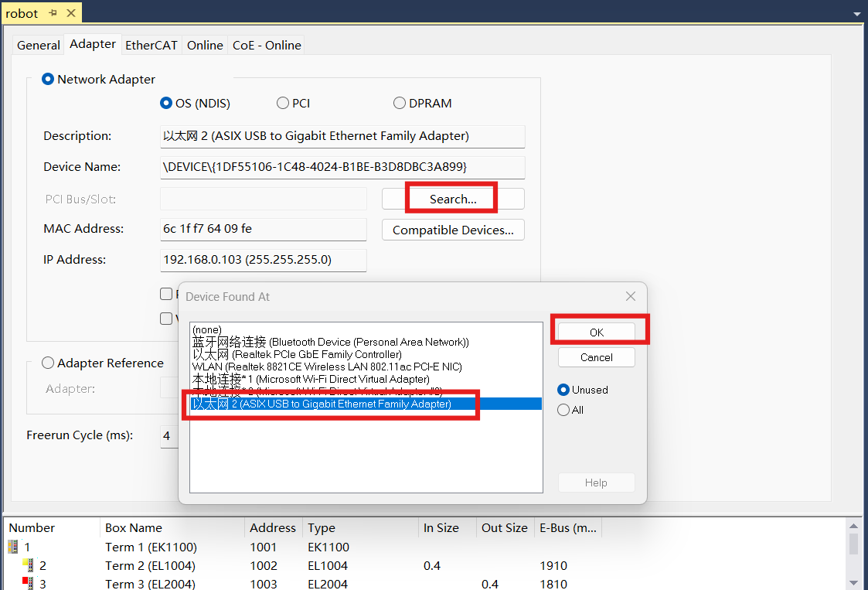This screenshot has height=590, width=868.
Task: Select the Realtek PCIe GbE adapter entry
Action: [x=297, y=354]
